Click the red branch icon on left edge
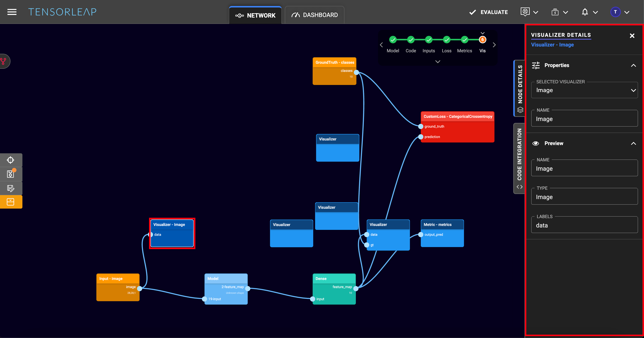 pyautogui.click(x=4, y=61)
